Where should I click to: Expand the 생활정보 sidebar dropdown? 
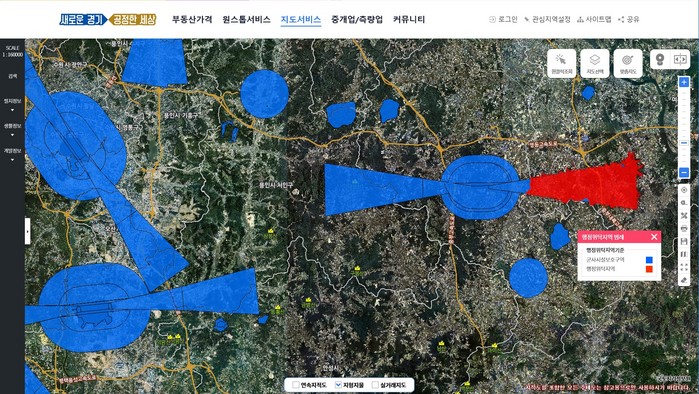(x=12, y=130)
